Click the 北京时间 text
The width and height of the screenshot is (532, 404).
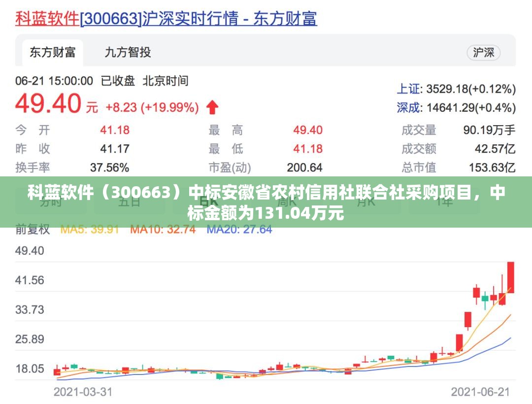tap(165, 81)
